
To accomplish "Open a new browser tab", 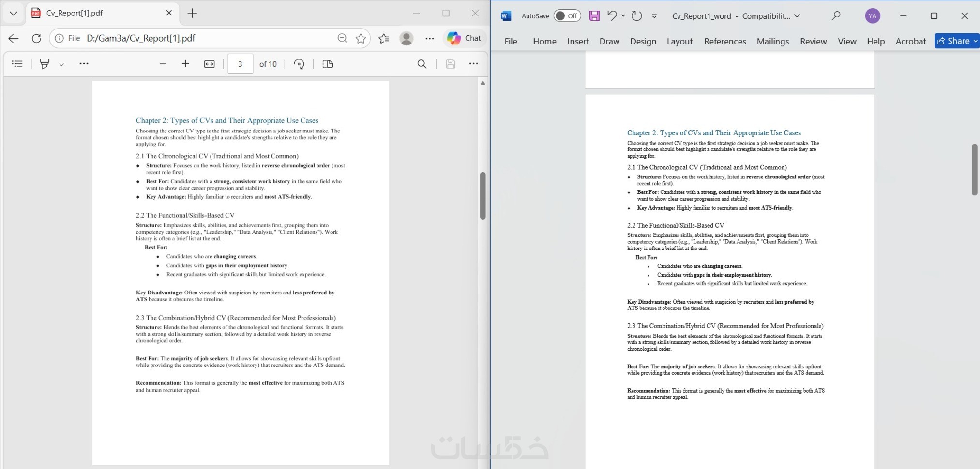I will [192, 13].
